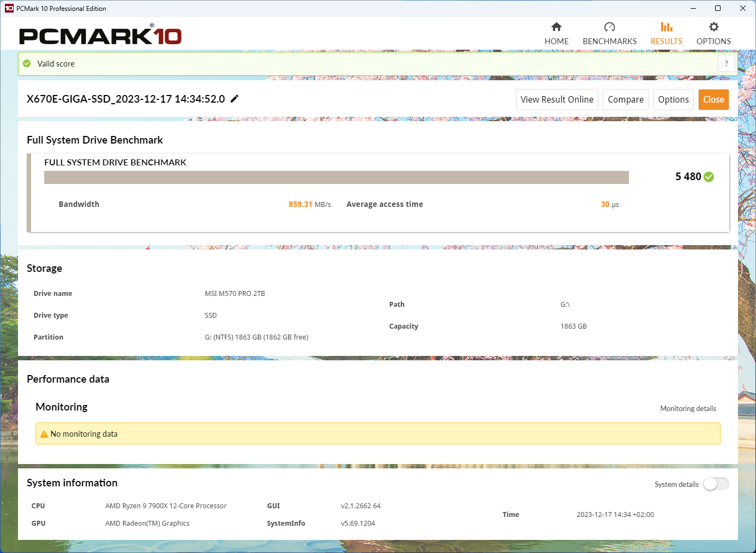Viewport: 756px width, 553px height.
Task: Click the 859.31 MB/s bandwidth value
Action: [x=310, y=204]
